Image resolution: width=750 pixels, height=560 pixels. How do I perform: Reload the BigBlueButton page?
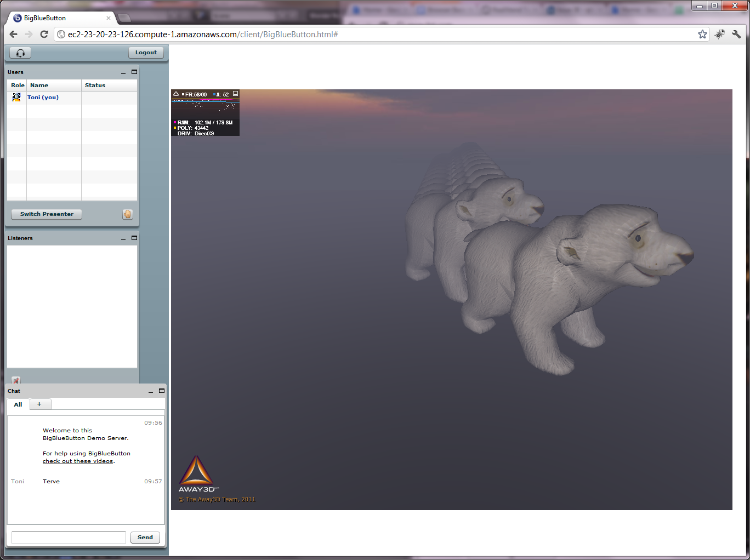point(44,34)
